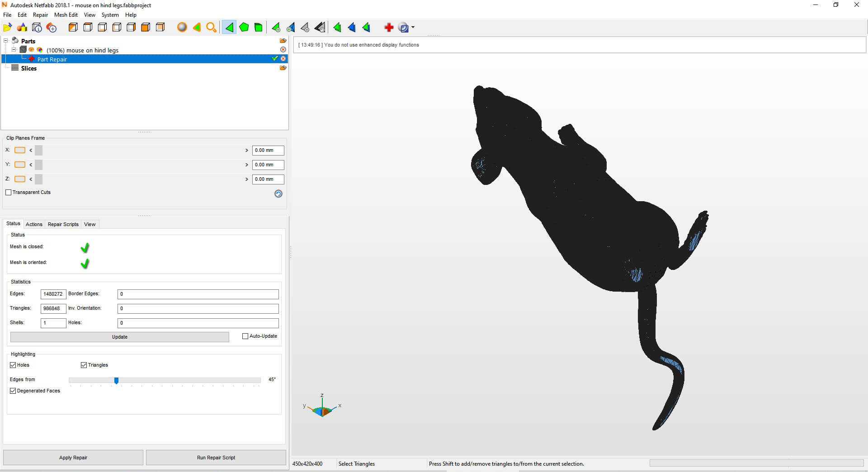This screenshot has width=868, height=472.
Task: Enable the Transparent Cuts checkbox
Action: 9,193
